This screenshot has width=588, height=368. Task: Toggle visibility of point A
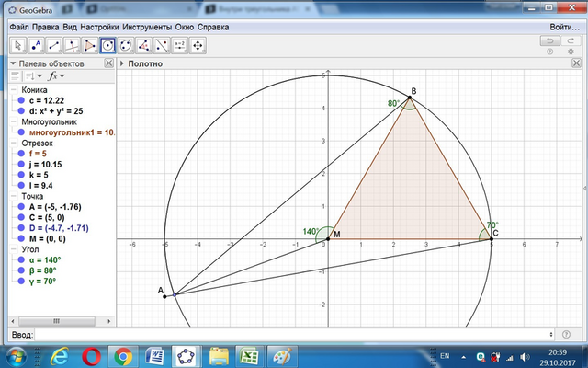[21, 206]
